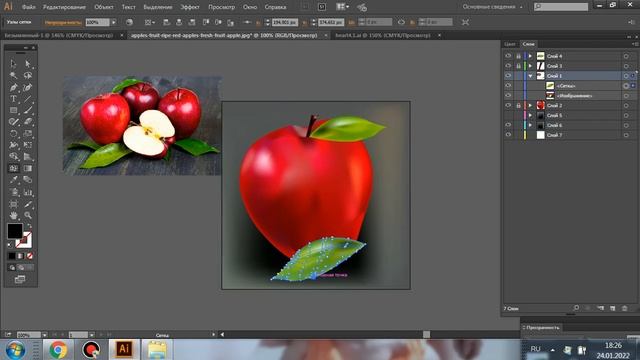Select the Direct Selection tool (white arrow)

[x=28, y=64]
